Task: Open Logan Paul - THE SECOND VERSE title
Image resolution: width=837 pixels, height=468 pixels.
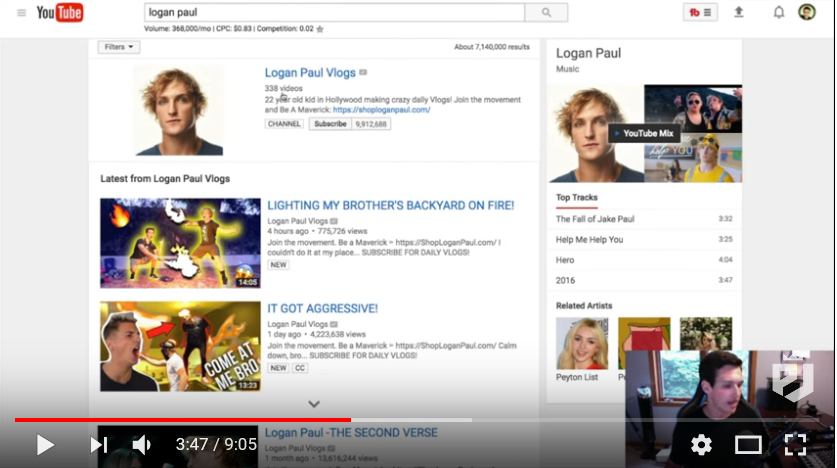Action: point(351,433)
